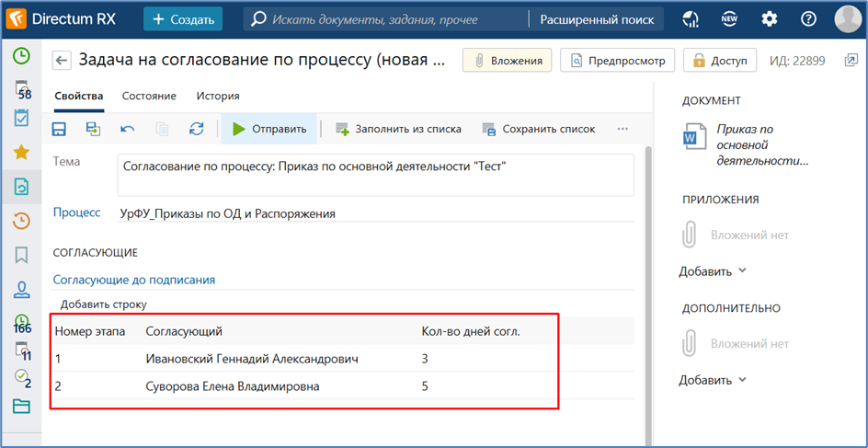This screenshot has width=868, height=448.
Task: Click the folder icon in the left sidebar
Action: 20,406
